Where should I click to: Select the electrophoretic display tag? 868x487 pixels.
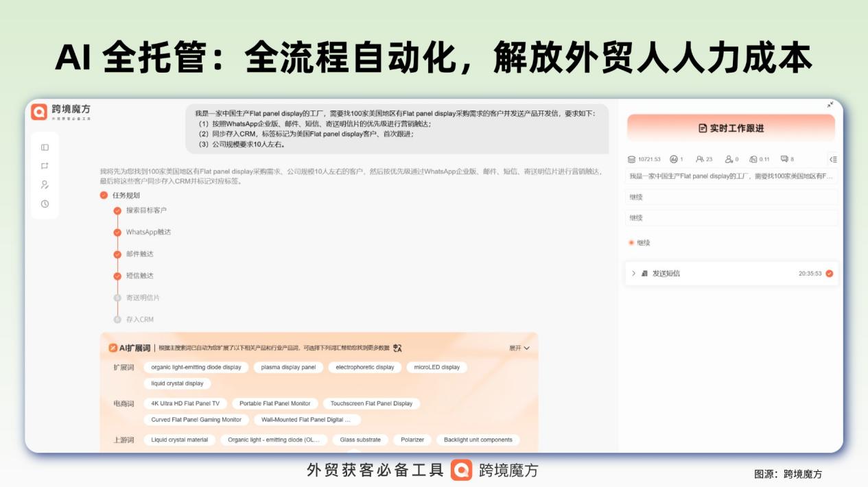pyautogui.click(x=365, y=368)
